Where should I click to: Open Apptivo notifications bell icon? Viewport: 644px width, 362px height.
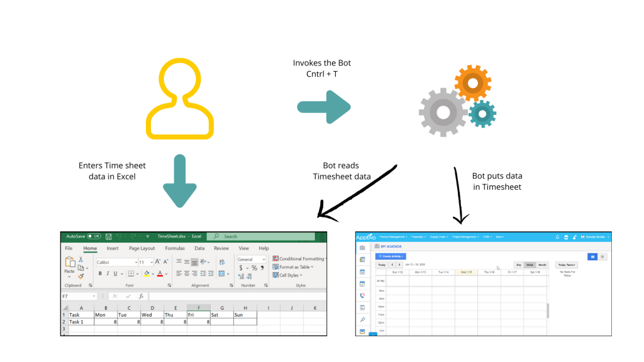click(x=557, y=237)
